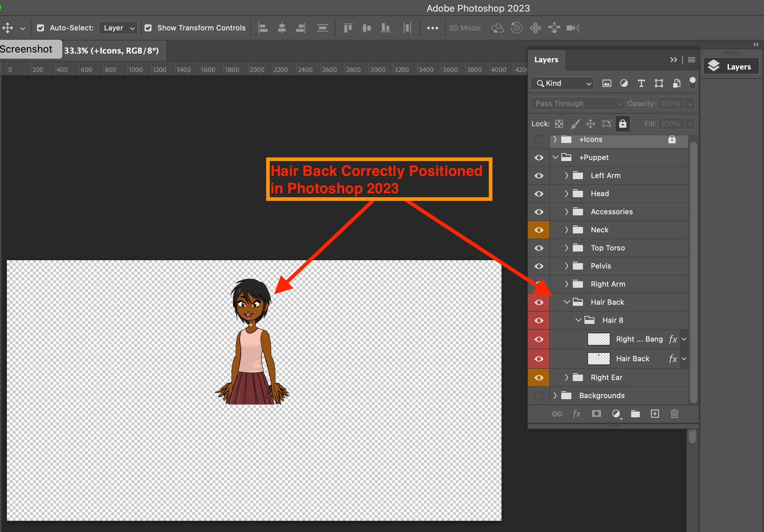
Task: Click the collapsed Layers panel button
Action: point(731,67)
